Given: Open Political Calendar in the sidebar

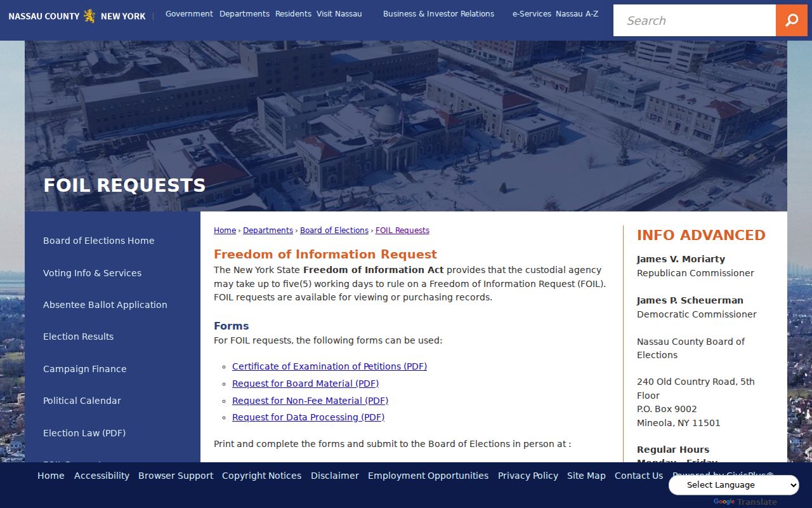Looking at the screenshot, I should coord(82,401).
